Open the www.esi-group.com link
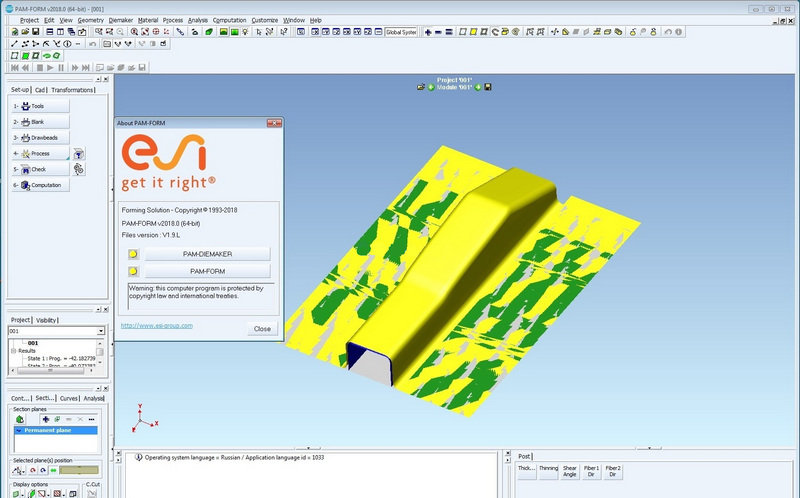 click(x=156, y=325)
